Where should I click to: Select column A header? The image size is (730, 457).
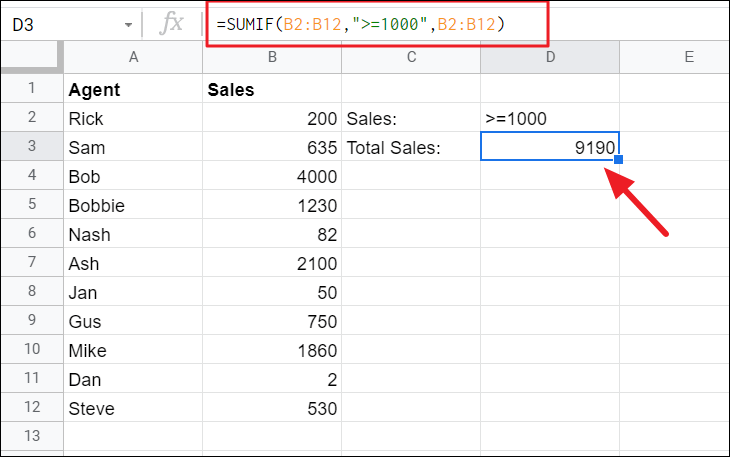(x=133, y=58)
